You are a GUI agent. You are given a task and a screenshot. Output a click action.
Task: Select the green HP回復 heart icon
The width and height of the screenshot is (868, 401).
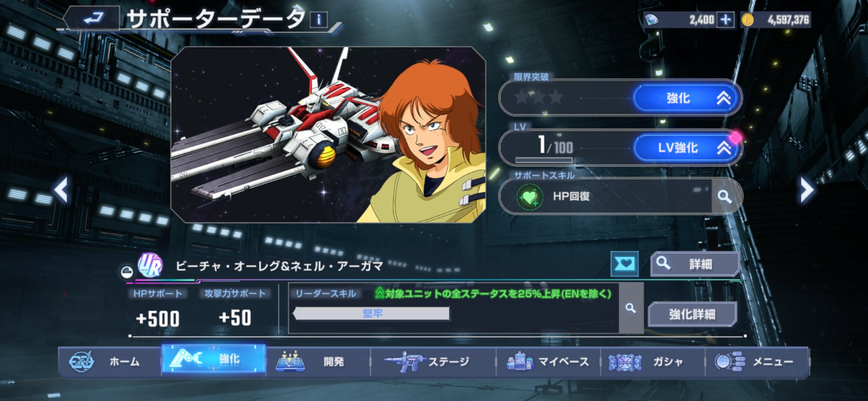[530, 197]
